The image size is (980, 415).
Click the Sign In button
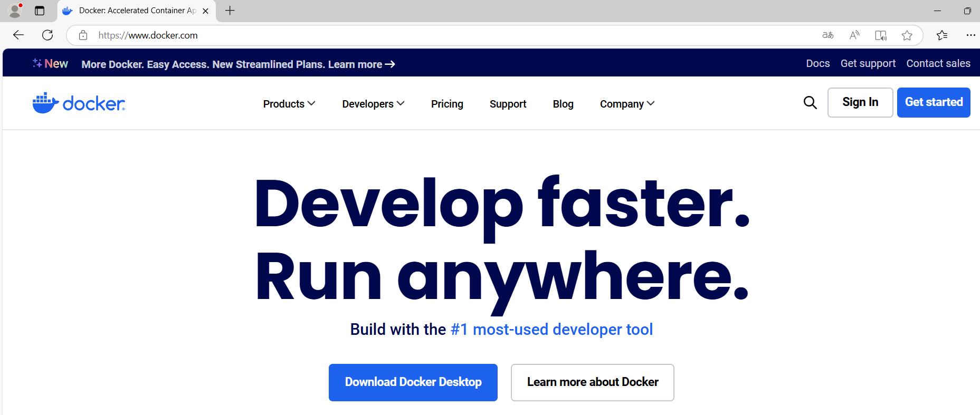coord(860,102)
